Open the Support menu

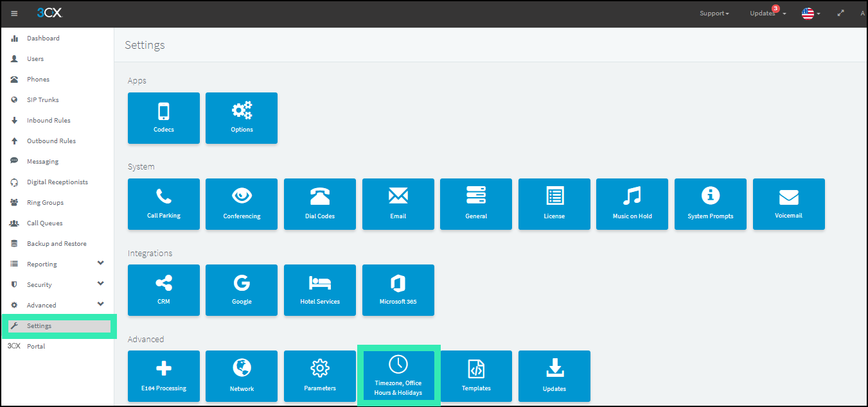point(714,13)
